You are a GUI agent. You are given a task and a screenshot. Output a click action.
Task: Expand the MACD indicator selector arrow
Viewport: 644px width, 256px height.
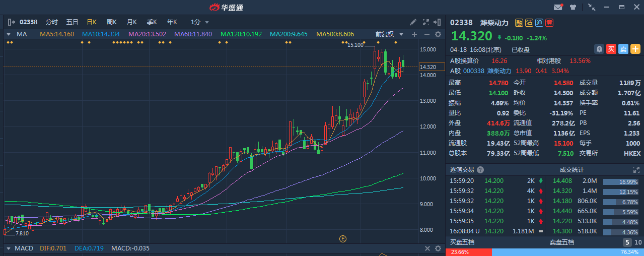click(x=9, y=248)
